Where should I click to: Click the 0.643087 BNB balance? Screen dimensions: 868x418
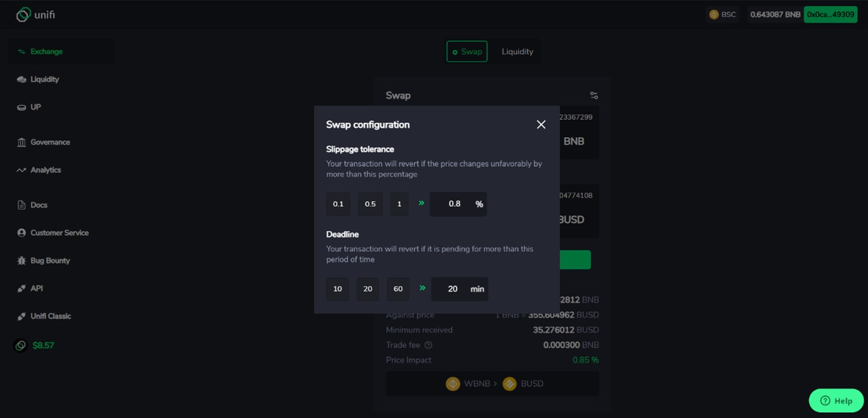tap(775, 15)
